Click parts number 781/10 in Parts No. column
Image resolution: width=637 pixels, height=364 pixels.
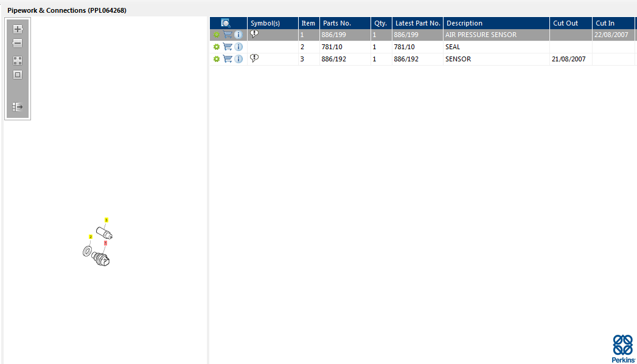[332, 47]
